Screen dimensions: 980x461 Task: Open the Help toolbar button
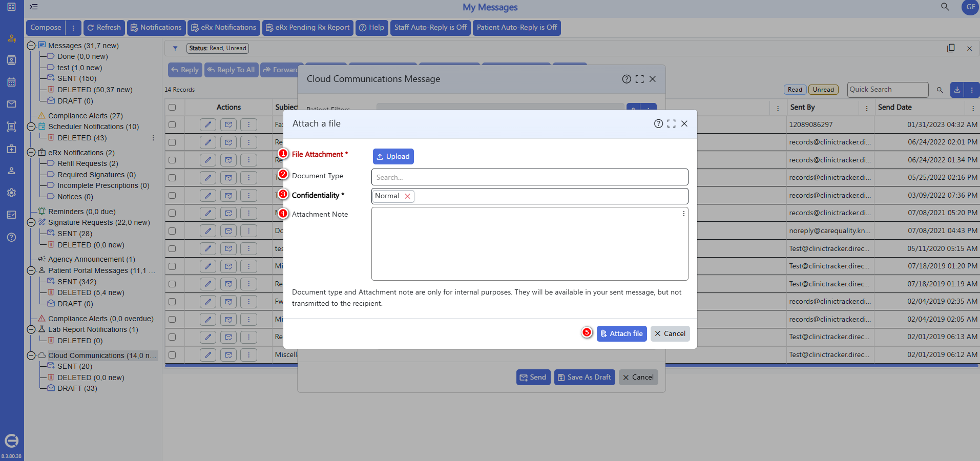point(371,28)
